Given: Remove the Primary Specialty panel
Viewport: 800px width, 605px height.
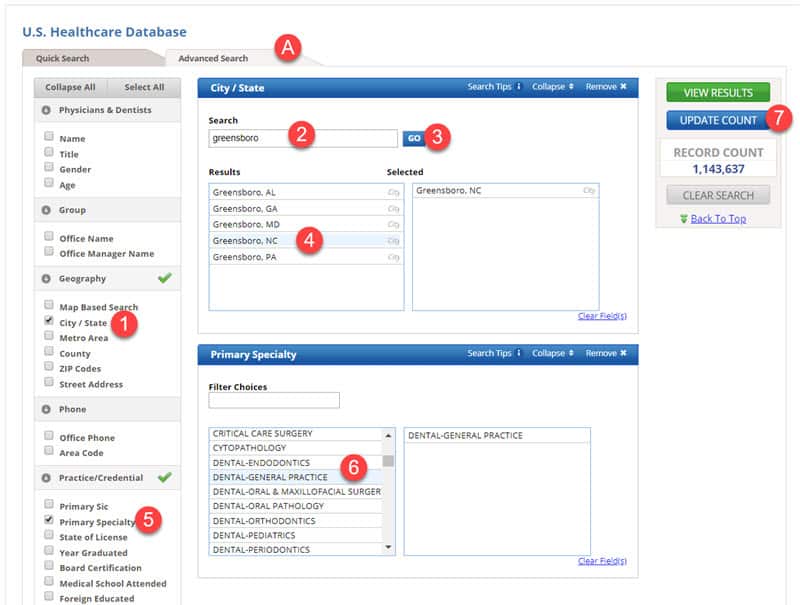Looking at the screenshot, I should [606, 353].
